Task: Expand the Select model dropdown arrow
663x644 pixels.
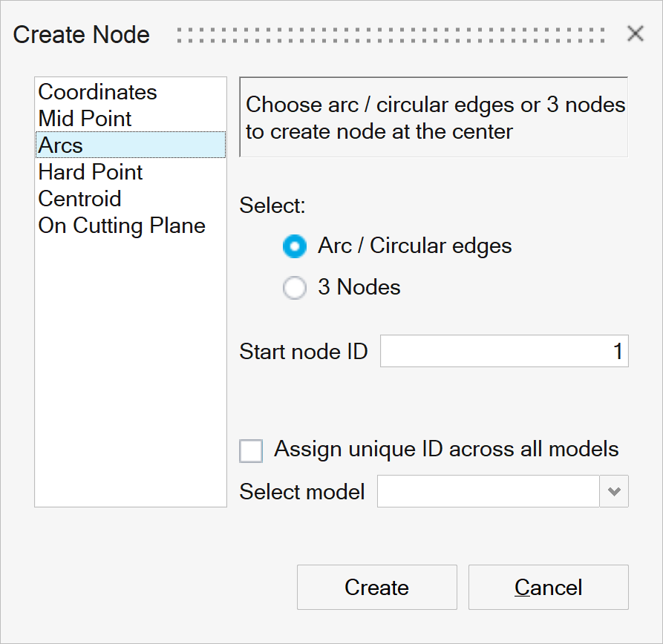Action: [x=614, y=492]
